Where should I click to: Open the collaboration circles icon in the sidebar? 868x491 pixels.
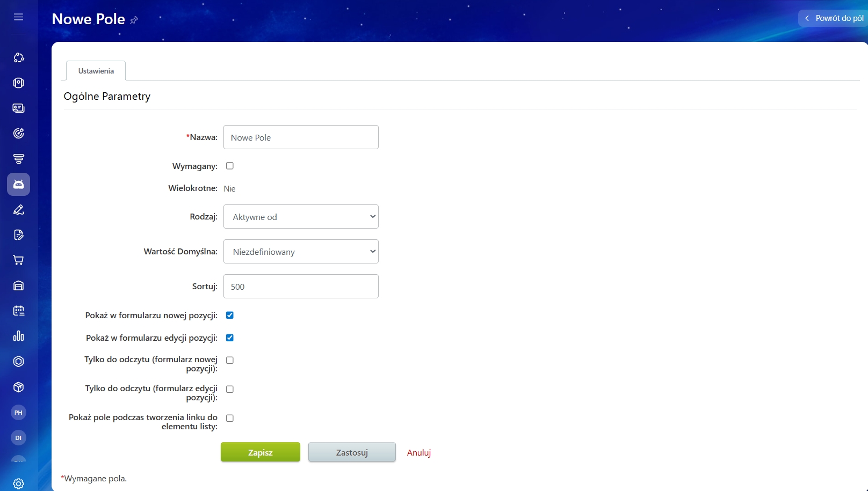[18, 57]
